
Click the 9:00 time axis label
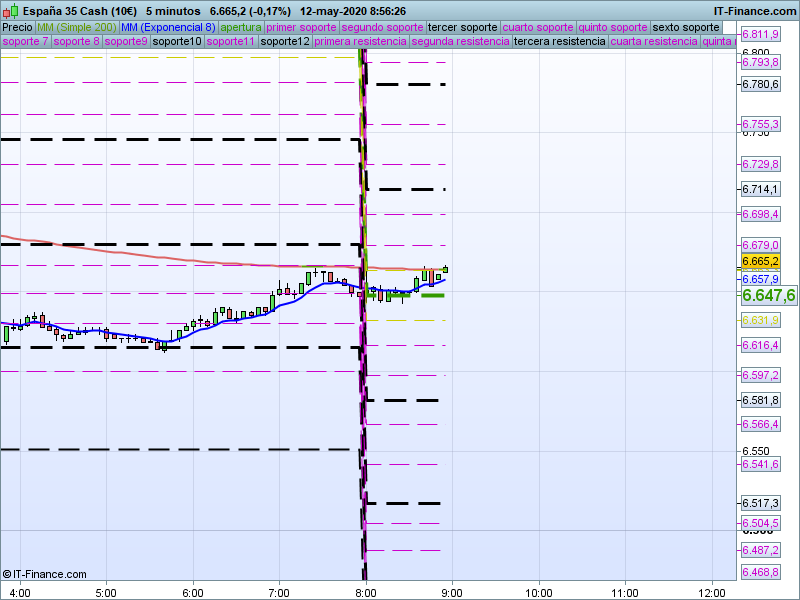[x=452, y=593]
